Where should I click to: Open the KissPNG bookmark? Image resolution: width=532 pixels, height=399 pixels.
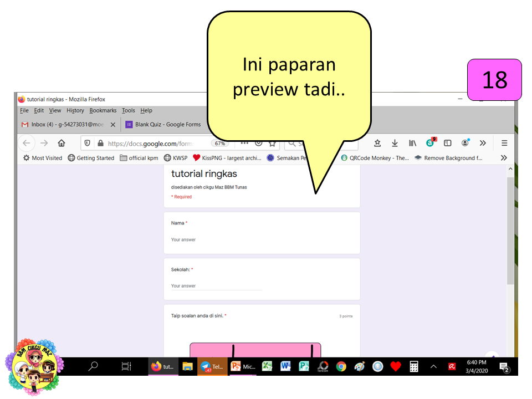click(x=227, y=158)
